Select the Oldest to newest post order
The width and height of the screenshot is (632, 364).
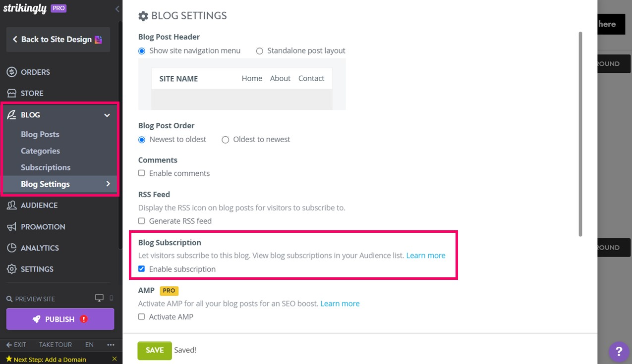coord(226,140)
